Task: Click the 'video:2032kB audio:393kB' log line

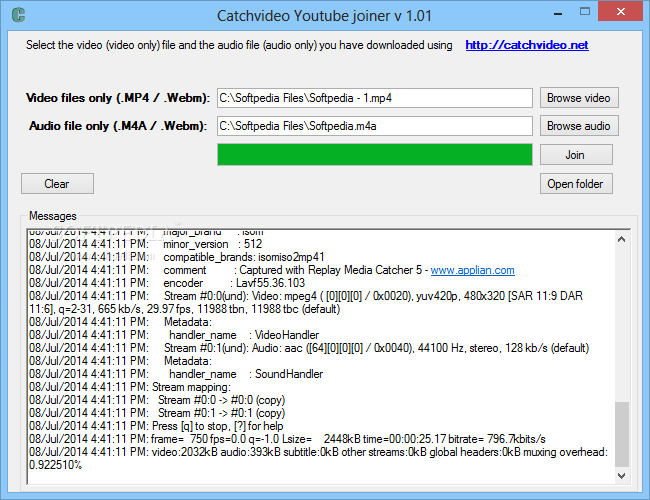Action: tap(318, 458)
